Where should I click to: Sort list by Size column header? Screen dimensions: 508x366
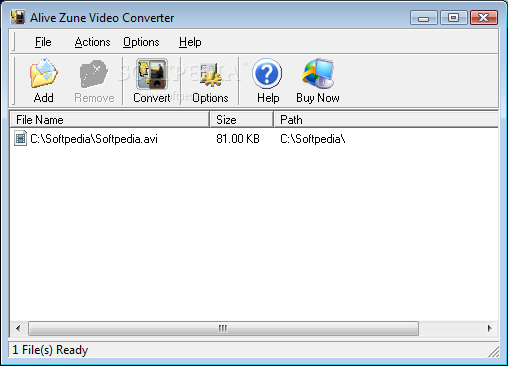point(242,120)
